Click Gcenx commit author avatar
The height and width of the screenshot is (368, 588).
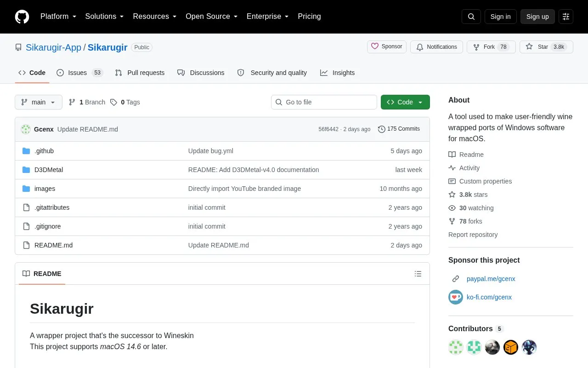pos(26,129)
